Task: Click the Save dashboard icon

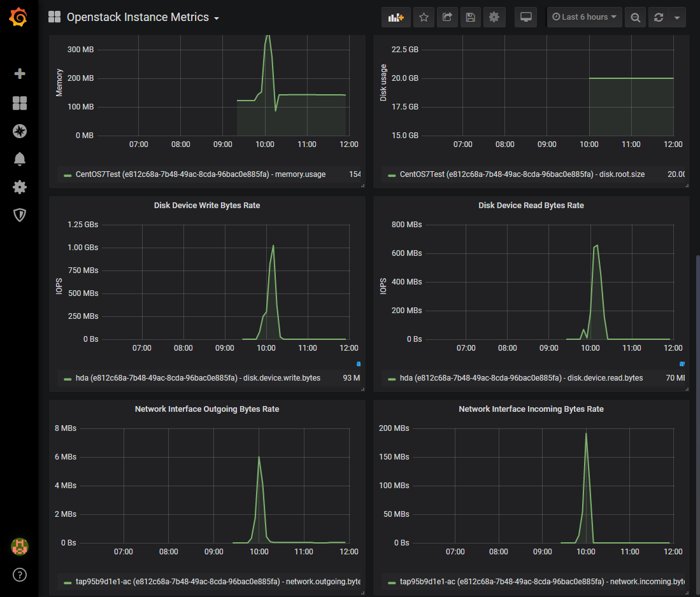Action: click(471, 17)
